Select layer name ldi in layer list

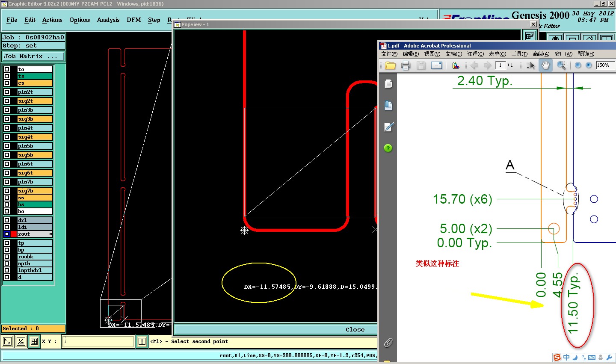coord(35,227)
